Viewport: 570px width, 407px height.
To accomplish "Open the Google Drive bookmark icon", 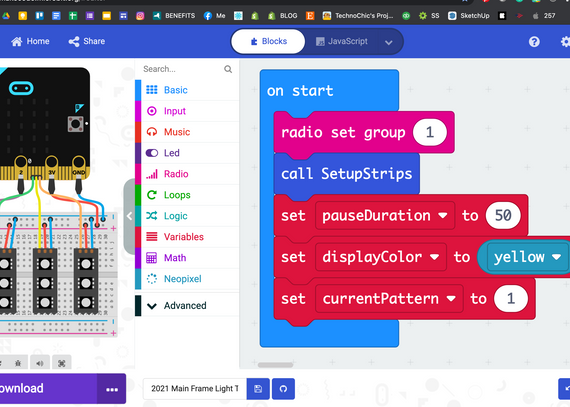I will coord(6,16).
